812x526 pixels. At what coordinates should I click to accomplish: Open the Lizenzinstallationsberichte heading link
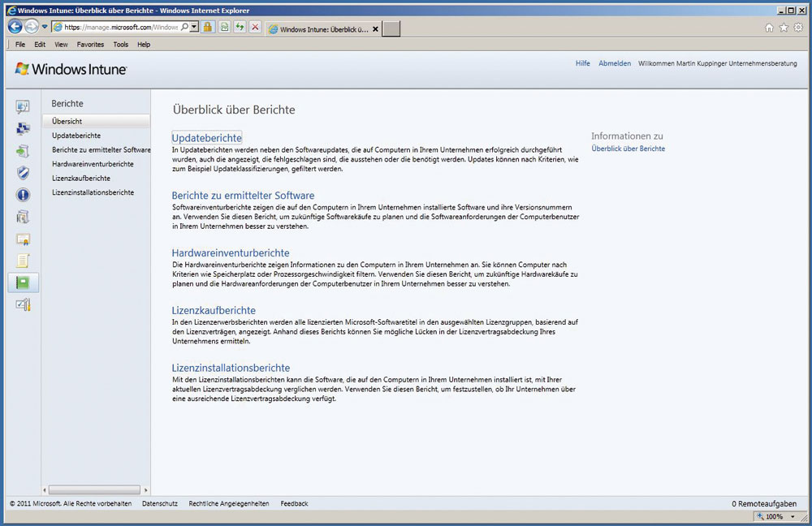point(231,368)
